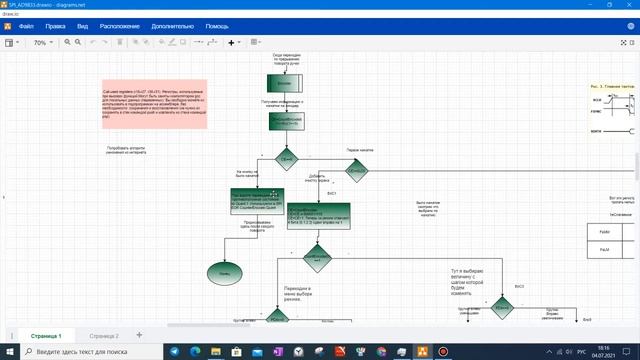This screenshot has height=360, width=640.
Task: Select the green ellipse at flowchart end
Action: tap(224, 273)
